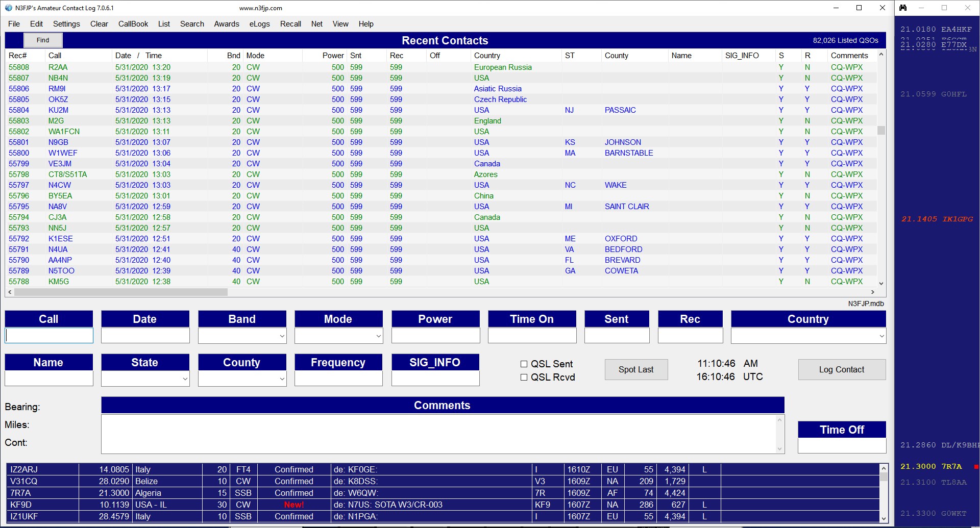Click into the Time Off input field

click(x=842, y=445)
